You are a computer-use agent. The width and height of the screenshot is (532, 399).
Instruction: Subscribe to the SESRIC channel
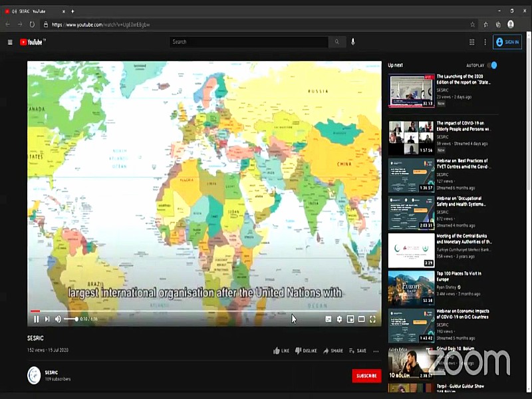(x=366, y=376)
